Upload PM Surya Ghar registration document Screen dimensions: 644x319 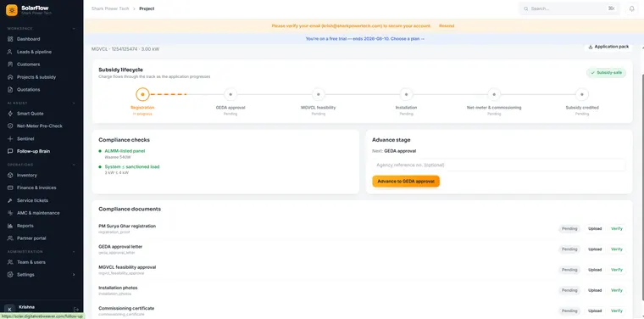tap(595, 228)
